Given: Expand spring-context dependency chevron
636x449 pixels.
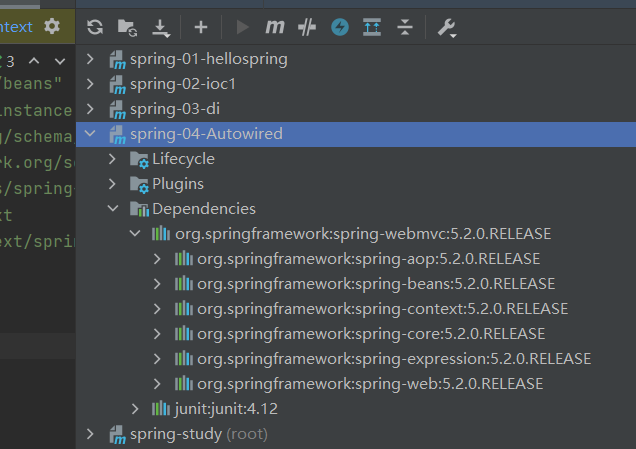Looking at the screenshot, I should [157, 309].
